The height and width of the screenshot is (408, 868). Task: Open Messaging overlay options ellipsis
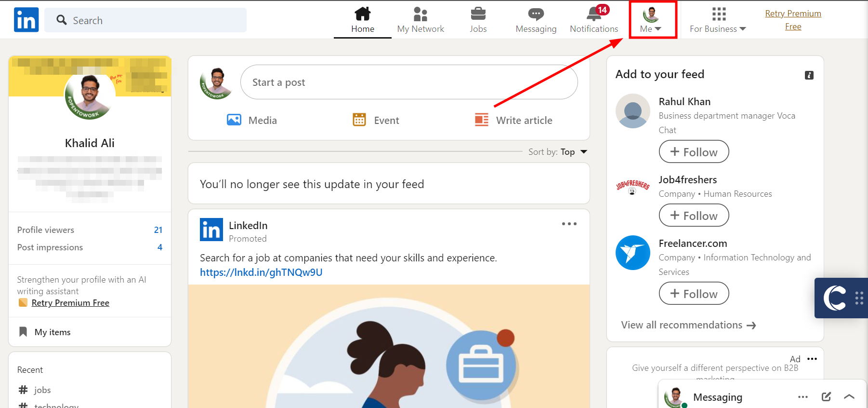point(802,397)
